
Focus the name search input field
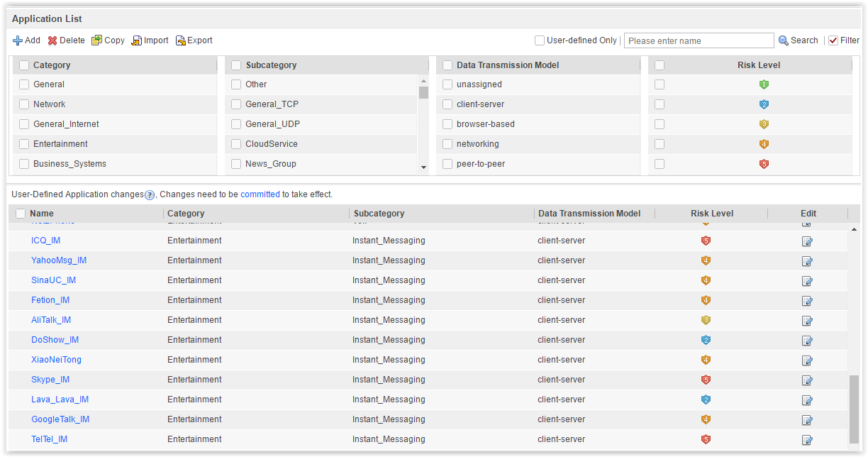699,40
